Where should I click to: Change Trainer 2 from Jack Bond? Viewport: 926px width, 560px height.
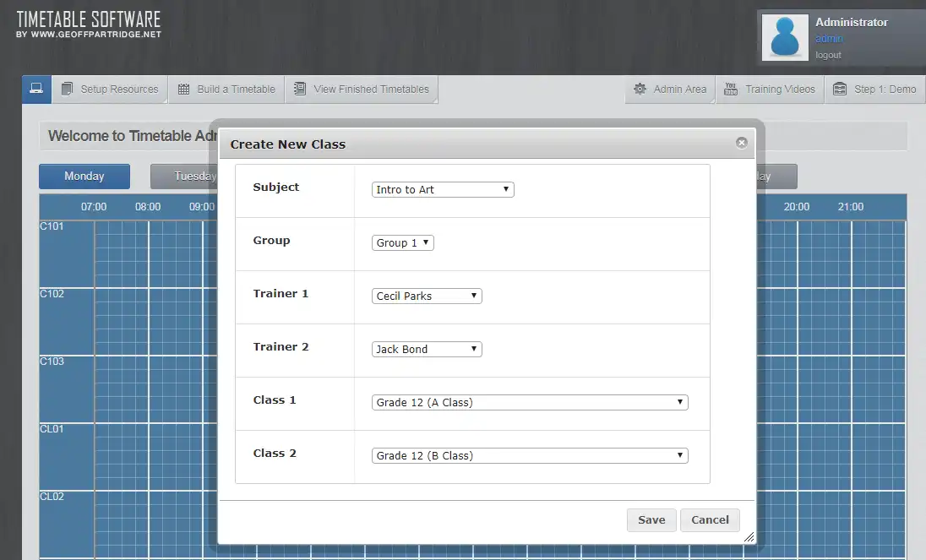point(426,349)
